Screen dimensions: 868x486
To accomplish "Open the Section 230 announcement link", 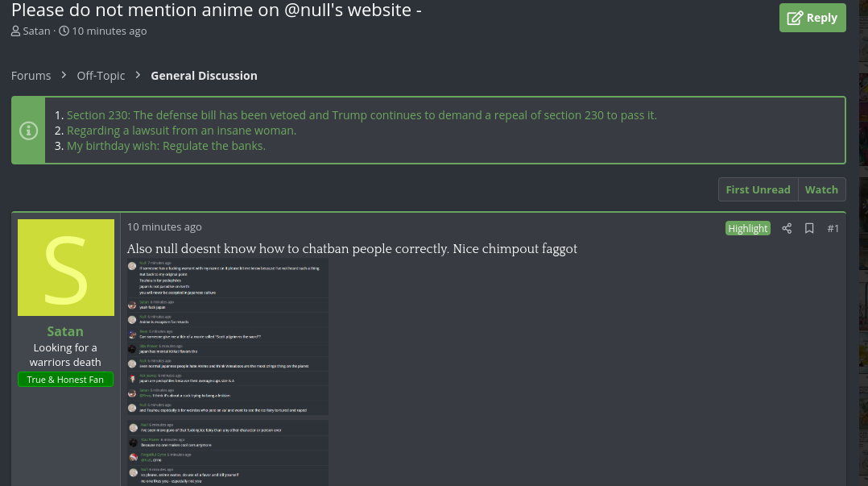I will pyautogui.click(x=362, y=115).
